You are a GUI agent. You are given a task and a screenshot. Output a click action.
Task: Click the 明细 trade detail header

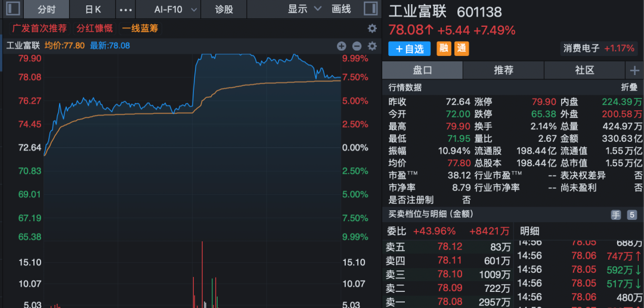[529, 231]
